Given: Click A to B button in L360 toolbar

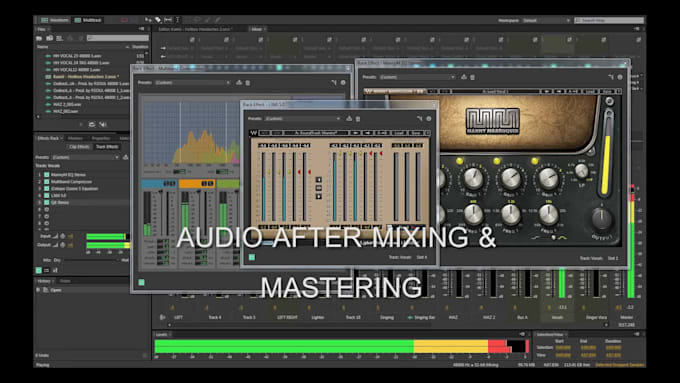Looking at the screenshot, I should coord(382,133).
